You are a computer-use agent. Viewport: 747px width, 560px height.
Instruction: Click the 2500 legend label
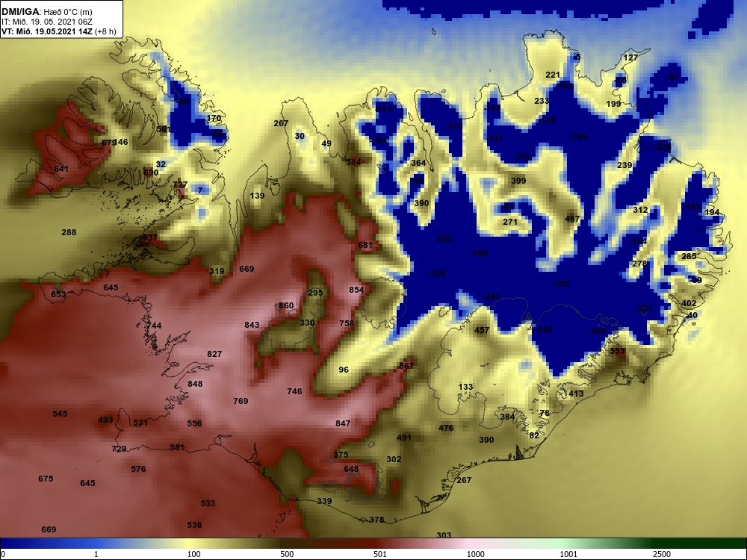[x=662, y=554]
